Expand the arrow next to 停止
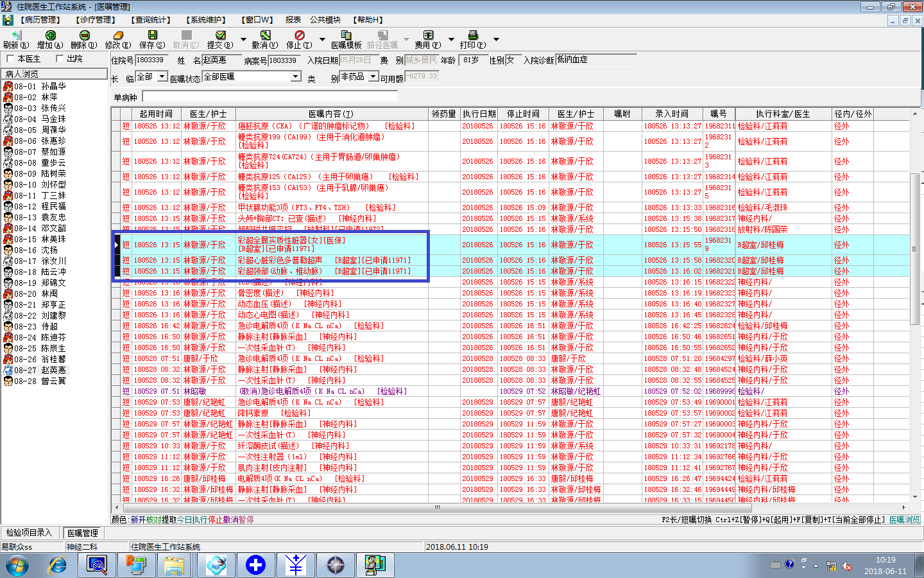 tap(322, 40)
